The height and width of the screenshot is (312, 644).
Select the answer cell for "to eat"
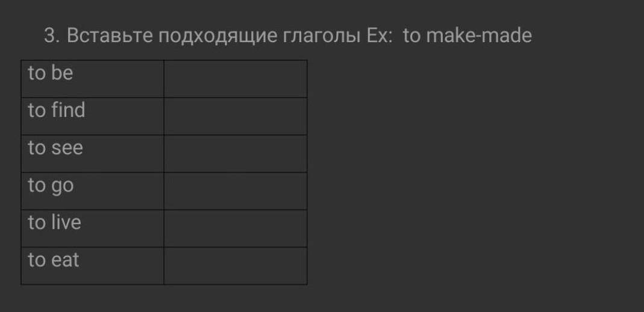[x=235, y=266]
